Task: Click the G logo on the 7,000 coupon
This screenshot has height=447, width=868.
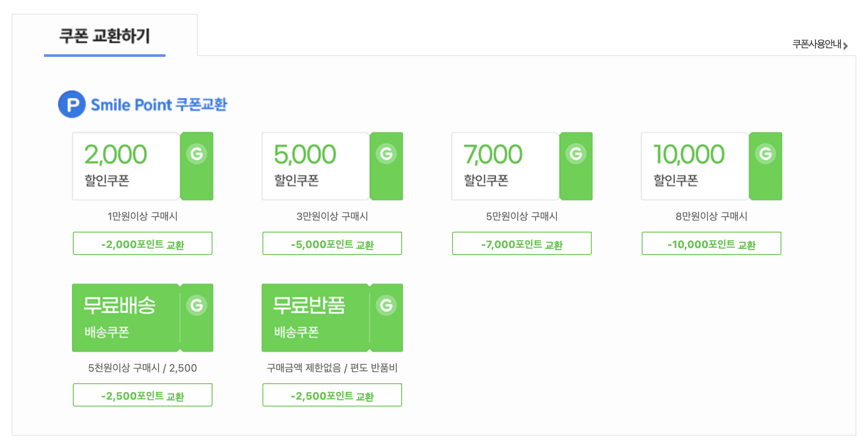Action: (x=576, y=154)
